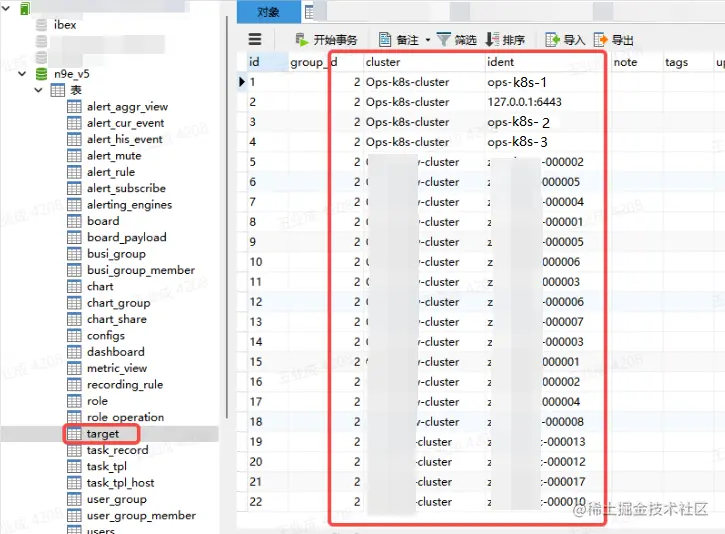Click the busi_group_member table icon
Viewport: 725px width, 534px height.
click(74, 270)
